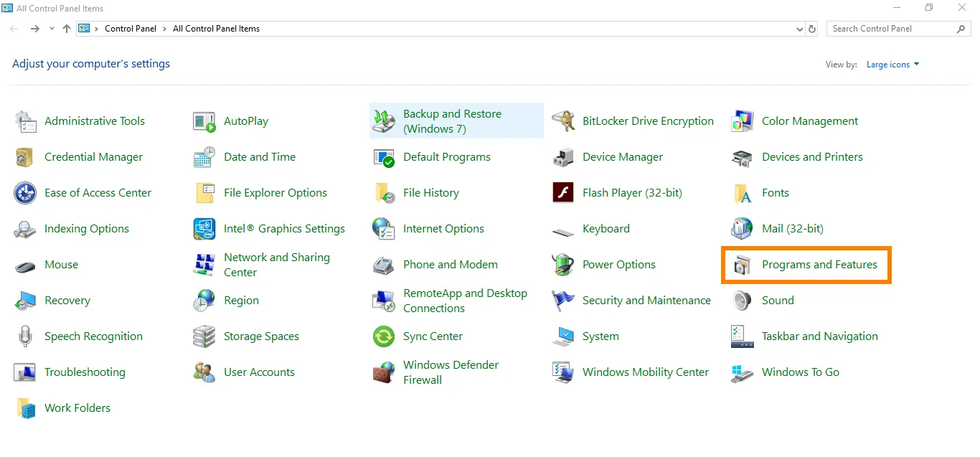The width and height of the screenshot is (980, 457).
Task: Select Windows To Go
Action: (786, 372)
